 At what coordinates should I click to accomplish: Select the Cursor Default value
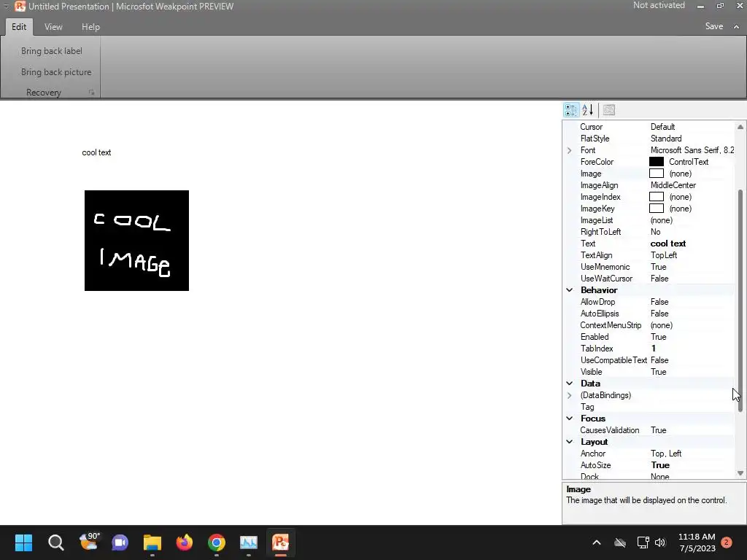click(662, 127)
